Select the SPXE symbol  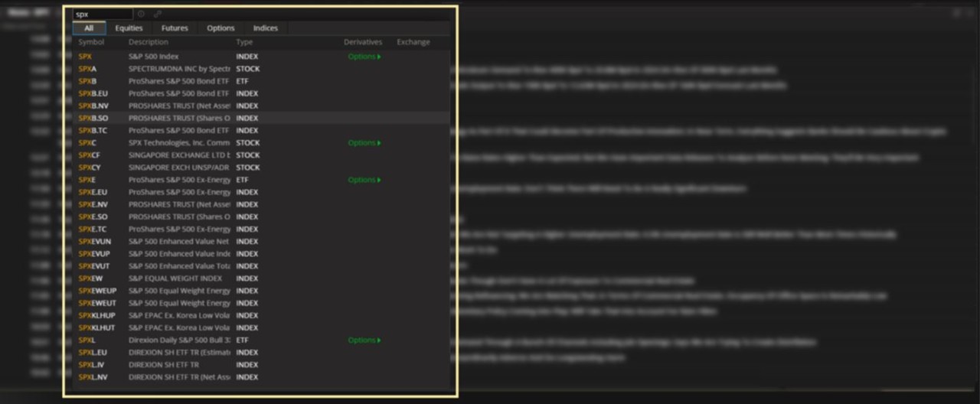[x=87, y=180]
